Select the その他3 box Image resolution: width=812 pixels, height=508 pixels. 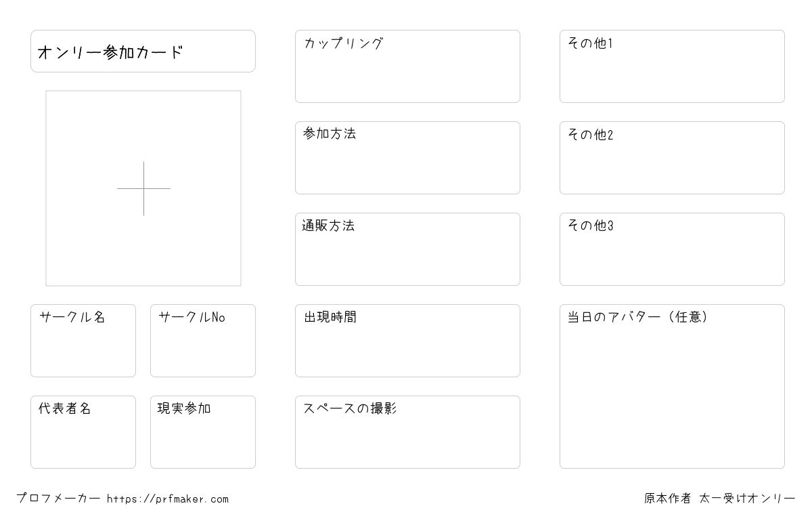(672, 249)
